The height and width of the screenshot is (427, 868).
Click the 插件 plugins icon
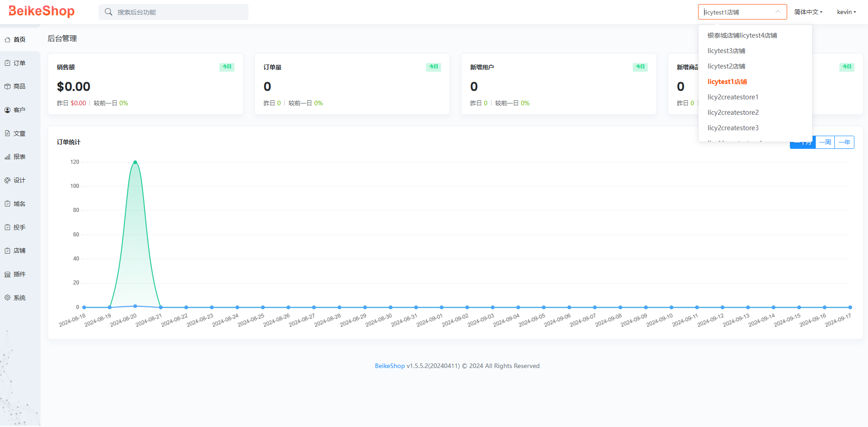(x=7, y=274)
